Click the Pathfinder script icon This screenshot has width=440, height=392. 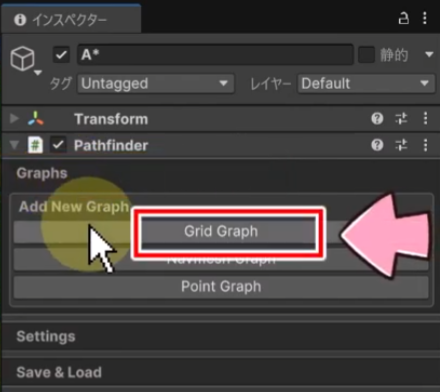(x=35, y=145)
